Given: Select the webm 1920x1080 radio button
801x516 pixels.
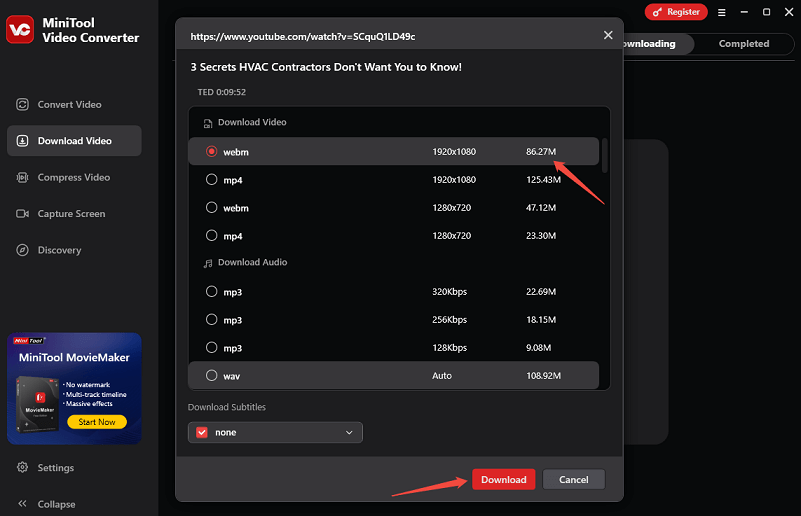Looking at the screenshot, I should [x=211, y=151].
